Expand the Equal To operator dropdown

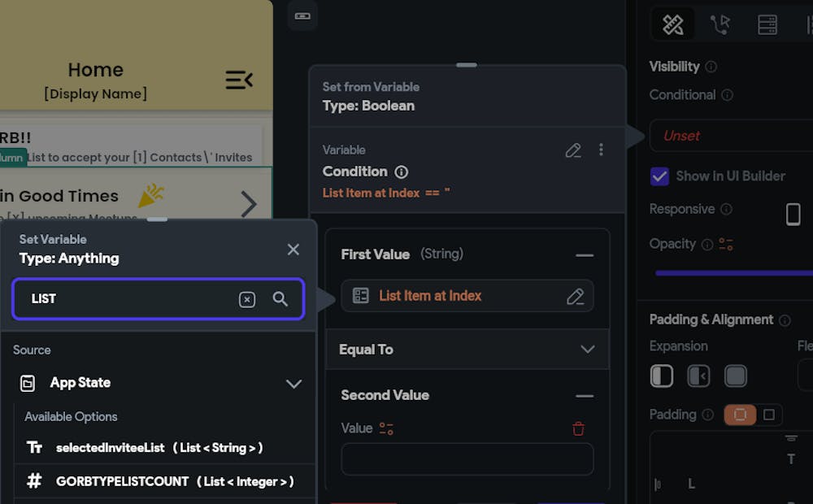click(x=588, y=350)
